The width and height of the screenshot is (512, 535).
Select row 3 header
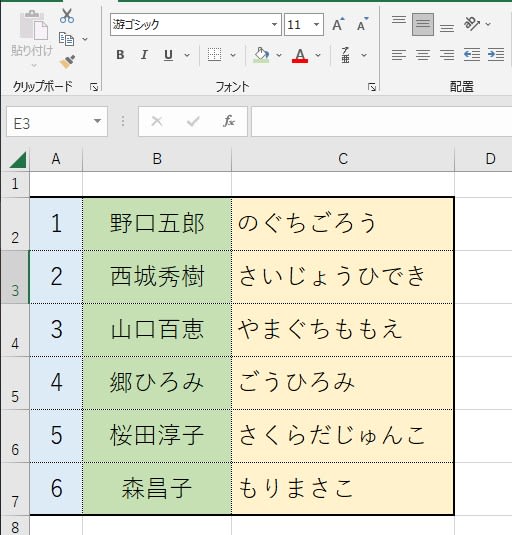(x=15, y=277)
